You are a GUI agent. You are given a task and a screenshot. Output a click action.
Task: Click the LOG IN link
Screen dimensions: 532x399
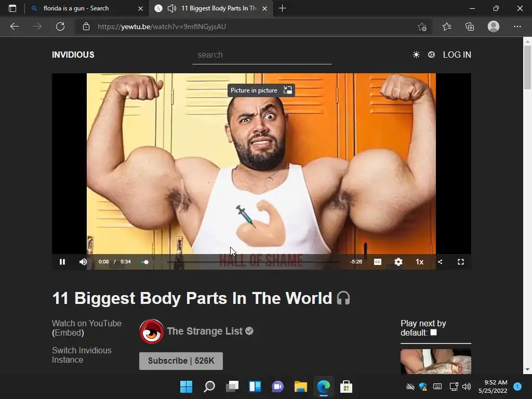[x=457, y=55]
